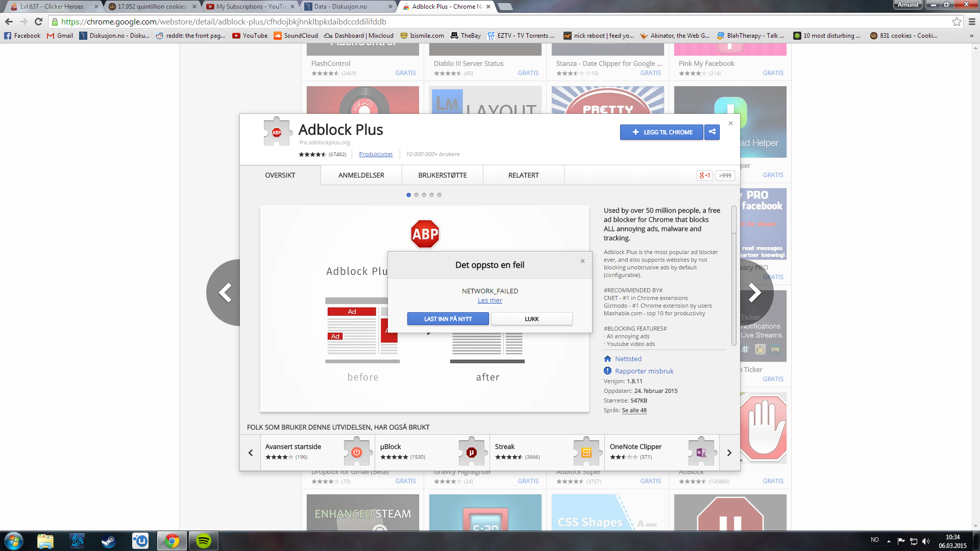Select the ANMELDELSER tab
The image size is (980, 551).
pyautogui.click(x=361, y=175)
